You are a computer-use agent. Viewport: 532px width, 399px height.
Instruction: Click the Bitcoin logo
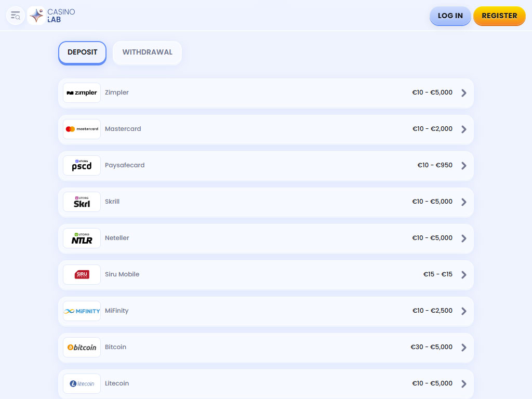[82, 347]
